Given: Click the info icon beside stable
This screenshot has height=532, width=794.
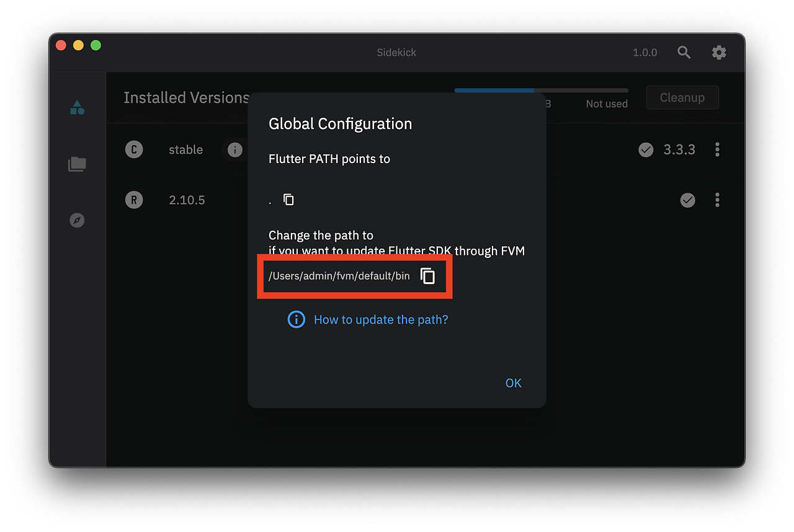Looking at the screenshot, I should 234,149.
